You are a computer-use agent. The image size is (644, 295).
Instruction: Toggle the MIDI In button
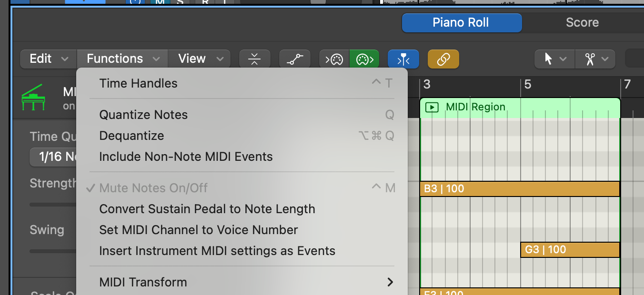(x=334, y=59)
